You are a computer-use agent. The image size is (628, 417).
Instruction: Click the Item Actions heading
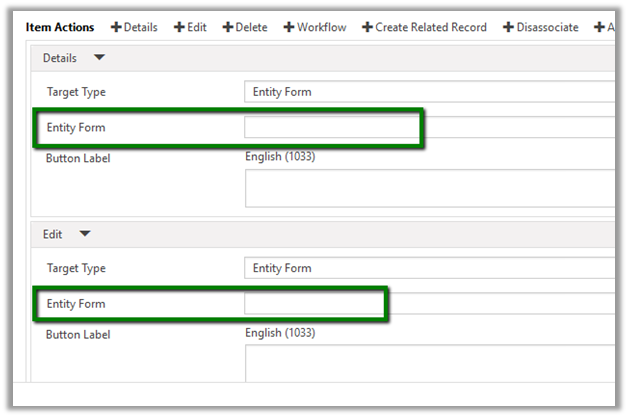pos(62,27)
